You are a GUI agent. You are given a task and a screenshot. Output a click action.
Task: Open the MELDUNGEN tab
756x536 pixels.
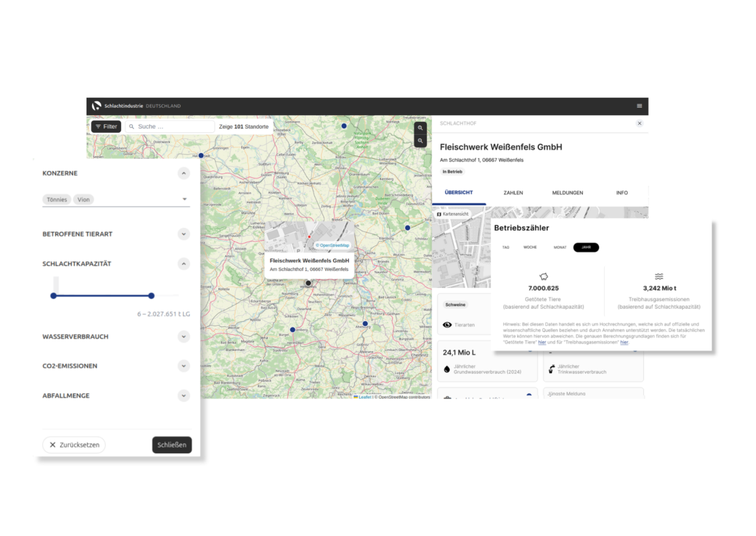[x=567, y=192]
